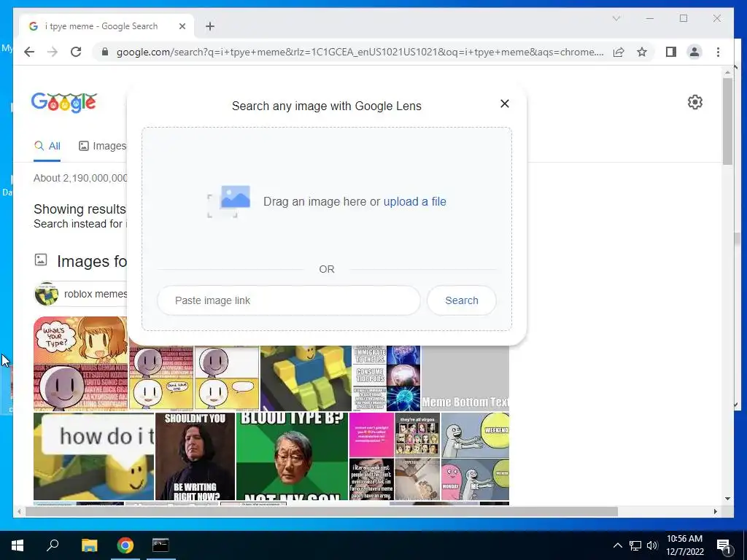
Task: Click the forward navigation arrow
Action: [53, 52]
